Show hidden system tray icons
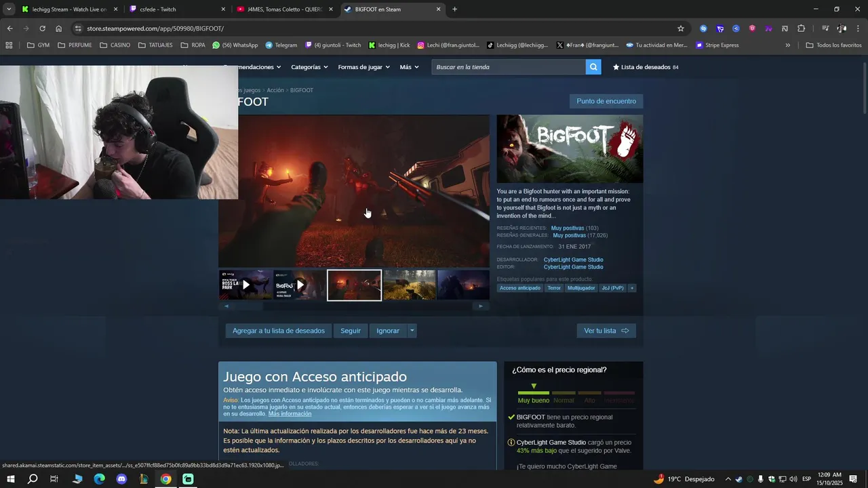The width and height of the screenshot is (868, 488). coord(728,479)
